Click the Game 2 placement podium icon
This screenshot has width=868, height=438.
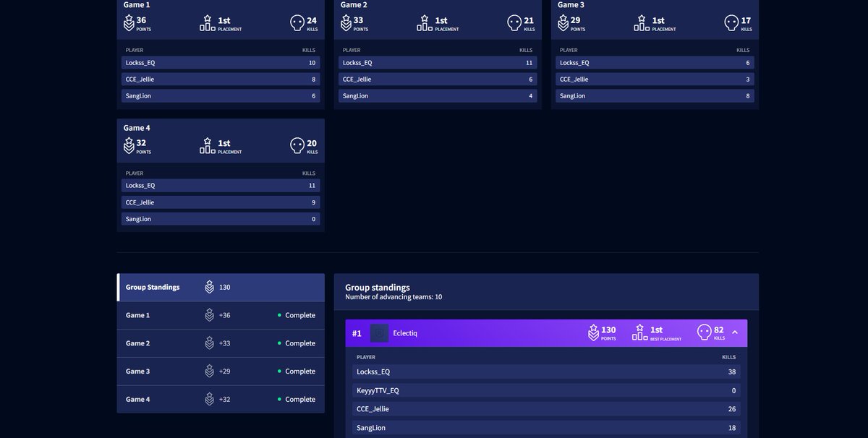tap(425, 23)
